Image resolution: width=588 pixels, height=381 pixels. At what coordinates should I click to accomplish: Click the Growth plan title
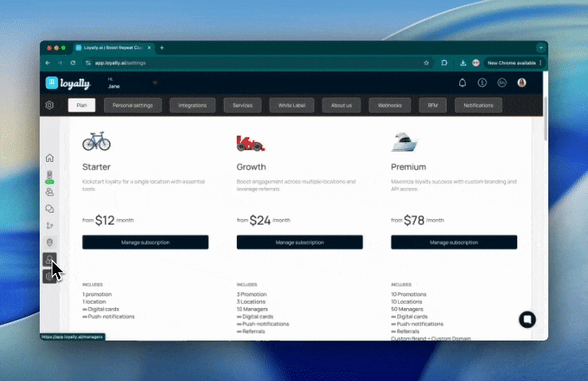point(251,167)
